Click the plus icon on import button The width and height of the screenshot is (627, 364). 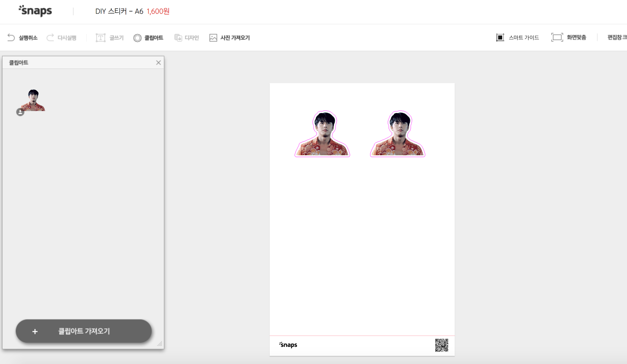tap(35, 331)
